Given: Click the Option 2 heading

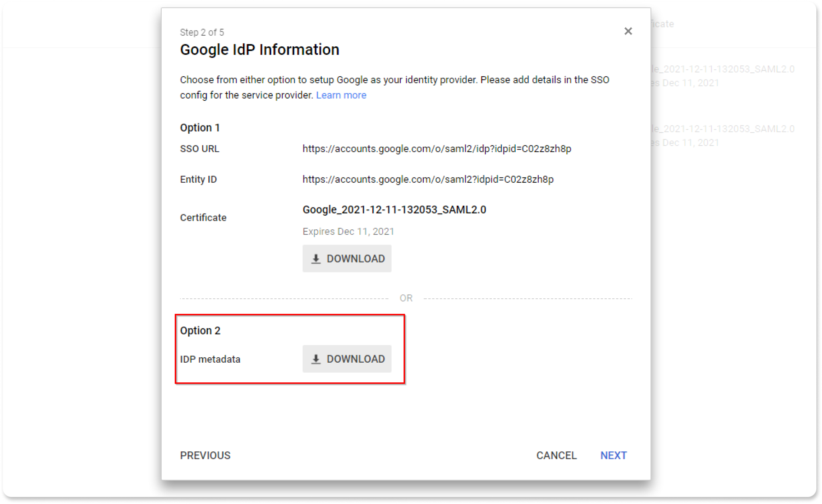Looking at the screenshot, I should coord(200,330).
